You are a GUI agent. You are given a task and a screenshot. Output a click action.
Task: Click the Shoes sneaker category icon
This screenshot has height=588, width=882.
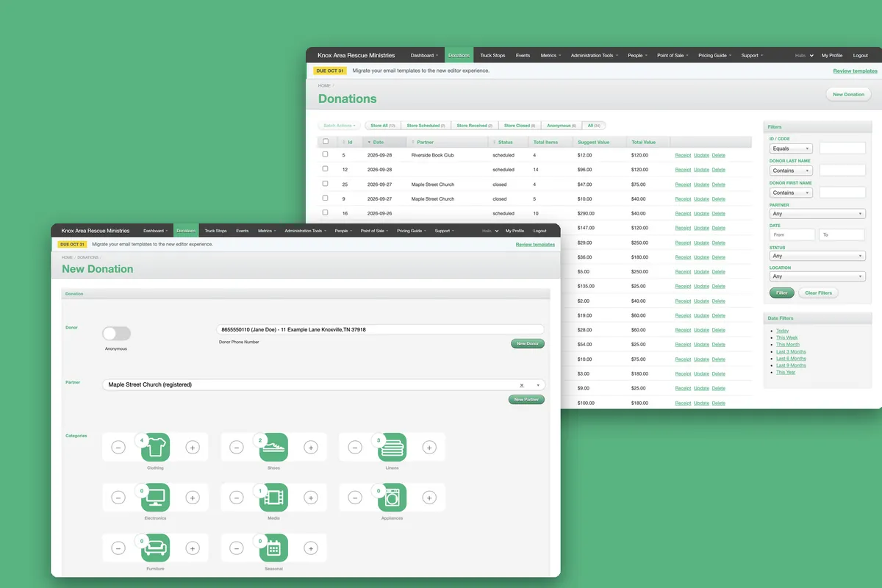[x=273, y=447]
